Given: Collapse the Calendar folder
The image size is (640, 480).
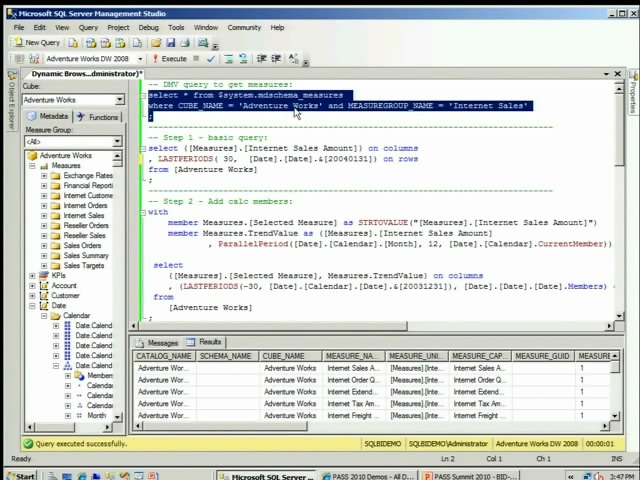Looking at the screenshot, I should tap(44, 316).
